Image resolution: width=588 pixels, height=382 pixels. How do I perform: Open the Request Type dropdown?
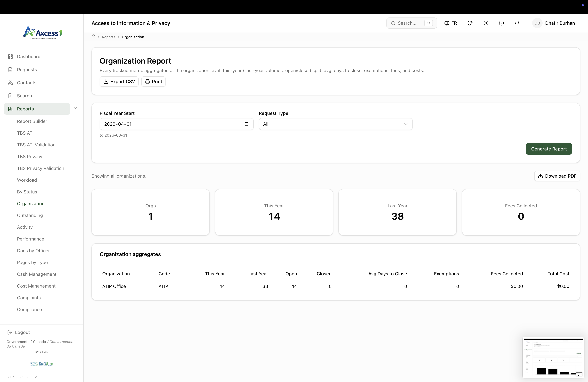(x=335, y=124)
